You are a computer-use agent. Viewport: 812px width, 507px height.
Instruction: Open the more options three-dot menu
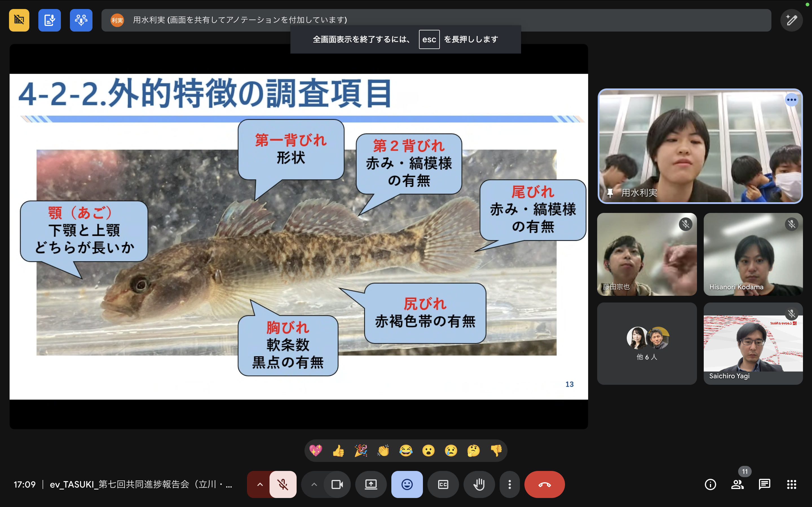509,484
